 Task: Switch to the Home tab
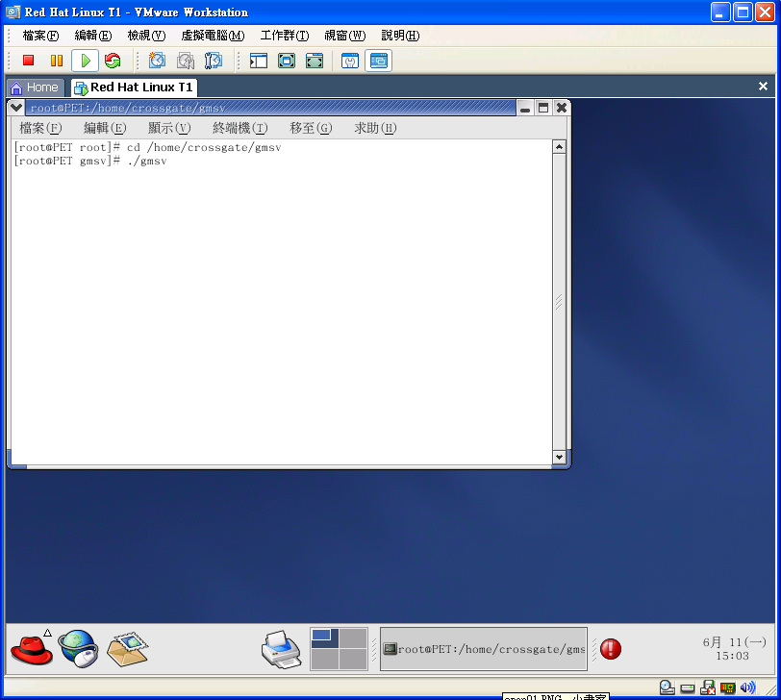point(35,87)
